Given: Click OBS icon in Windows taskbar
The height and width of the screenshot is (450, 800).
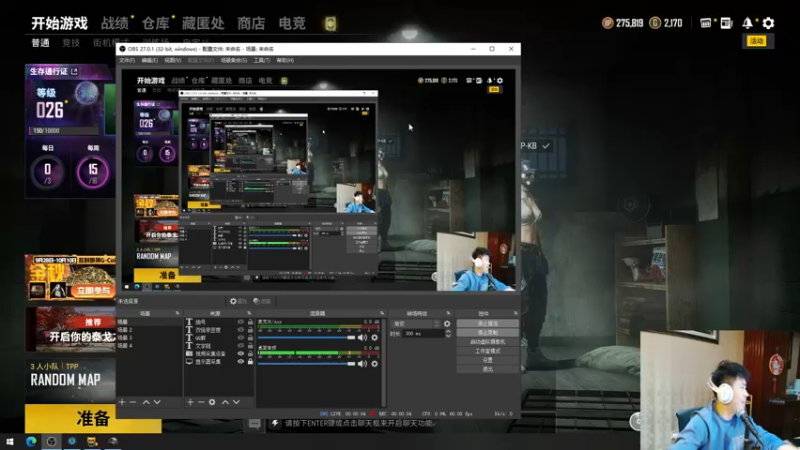Looking at the screenshot, I should coord(51,441).
